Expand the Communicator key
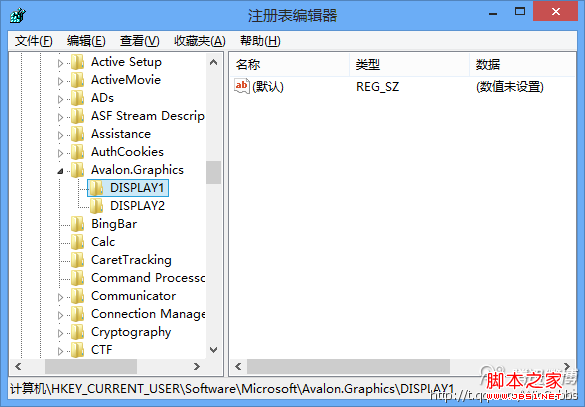 point(60,297)
